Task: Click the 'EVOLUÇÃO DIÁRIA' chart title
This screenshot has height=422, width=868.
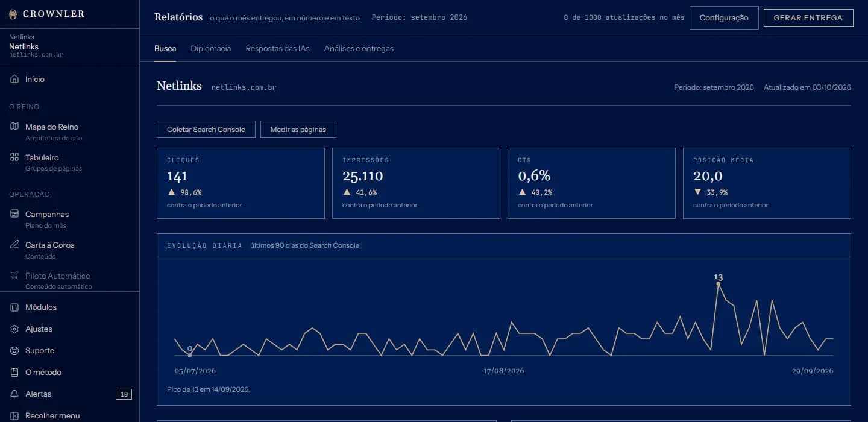Action: (x=205, y=245)
